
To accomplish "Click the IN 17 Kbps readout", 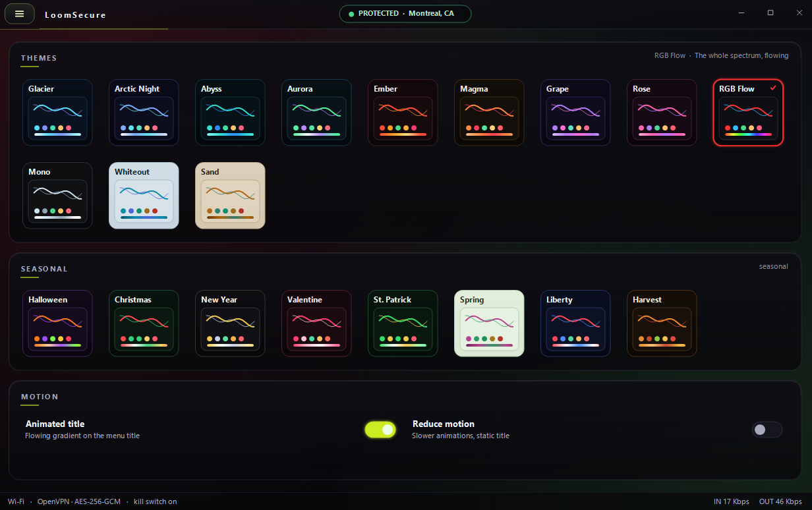I will point(732,501).
